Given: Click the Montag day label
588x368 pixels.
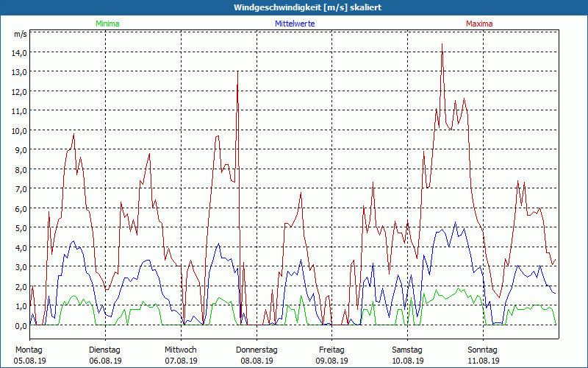Looking at the screenshot, I should point(29,350).
